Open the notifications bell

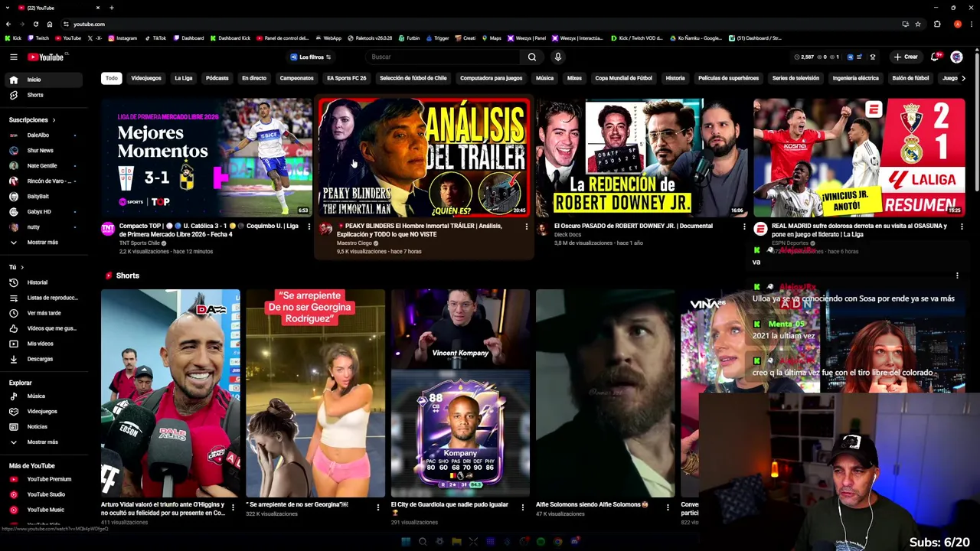[935, 57]
